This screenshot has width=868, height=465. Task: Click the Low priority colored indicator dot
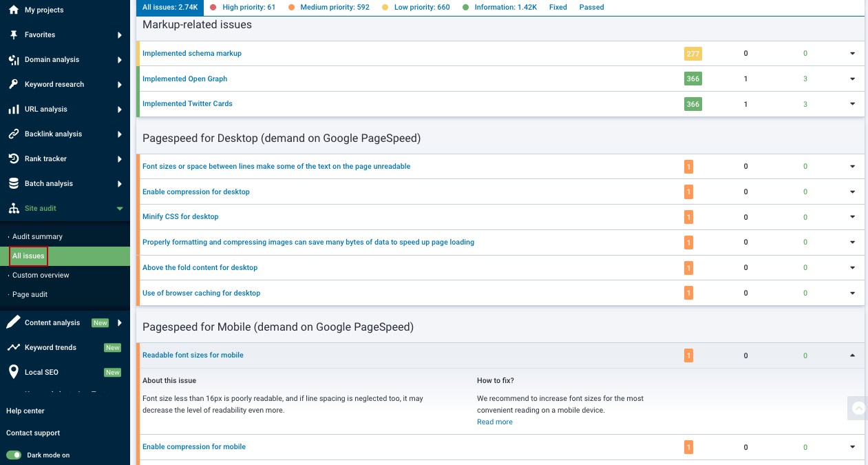coord(384,7)
